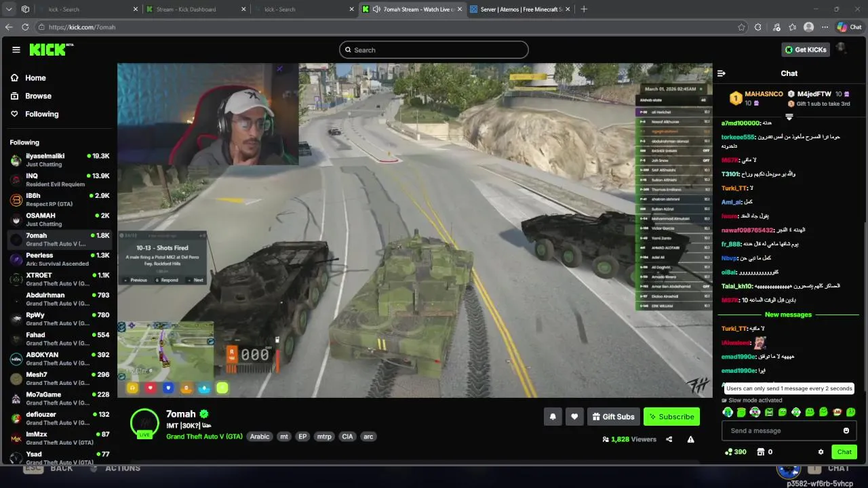This screenshot has height=488, width=868.
Task: Open the Kick hamburger sidebar menu
Action: pyautogui.click(x=16, y=49)
